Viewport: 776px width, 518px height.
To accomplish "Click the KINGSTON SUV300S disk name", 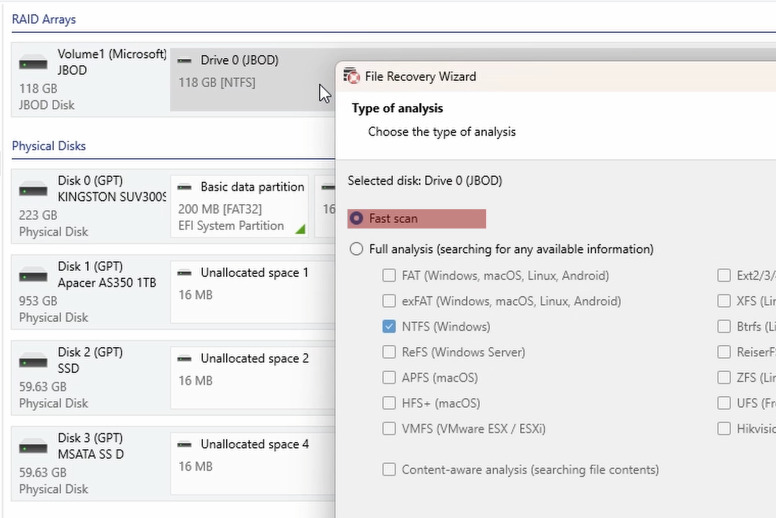I will tap(112, 197).
